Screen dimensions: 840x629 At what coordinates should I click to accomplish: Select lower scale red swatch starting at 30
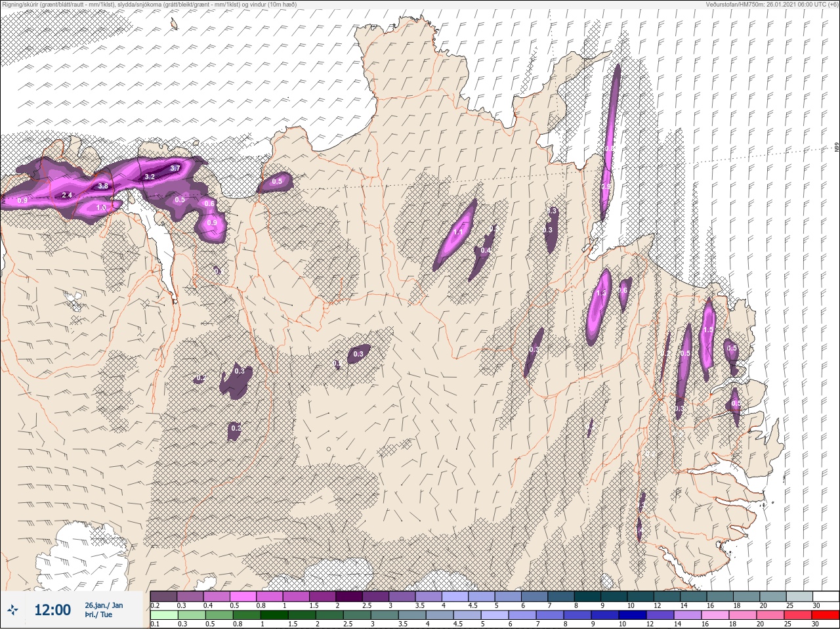pos(826,615)
